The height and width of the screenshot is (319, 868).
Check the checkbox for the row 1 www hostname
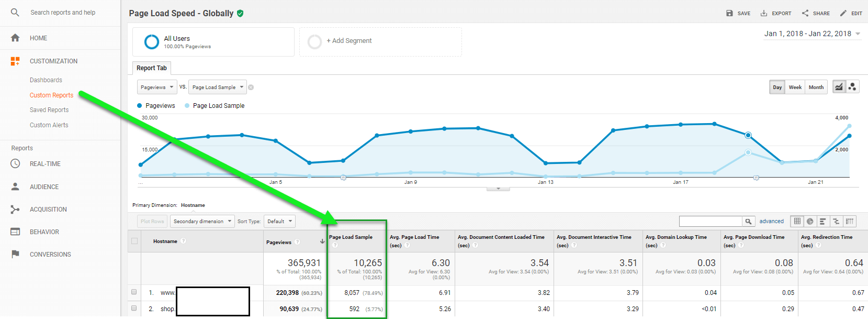[x=134, y=292]
